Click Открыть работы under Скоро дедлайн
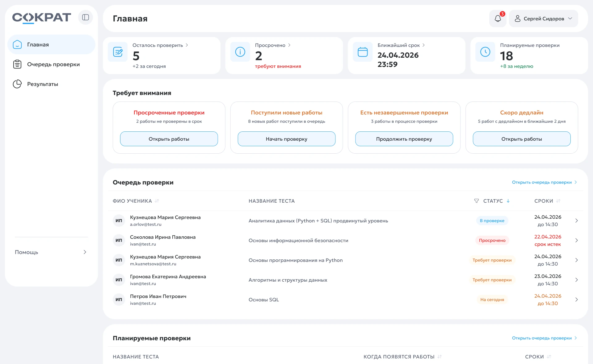The image size is (593, 364). pos(522,139)
